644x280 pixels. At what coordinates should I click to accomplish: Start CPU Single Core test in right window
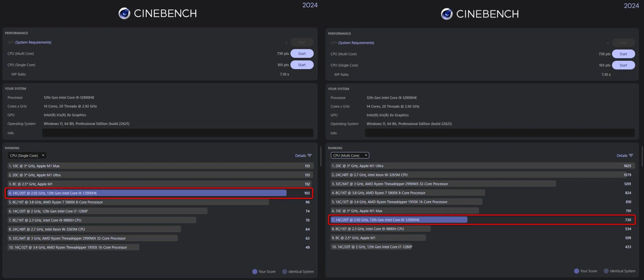coord(623,65)
